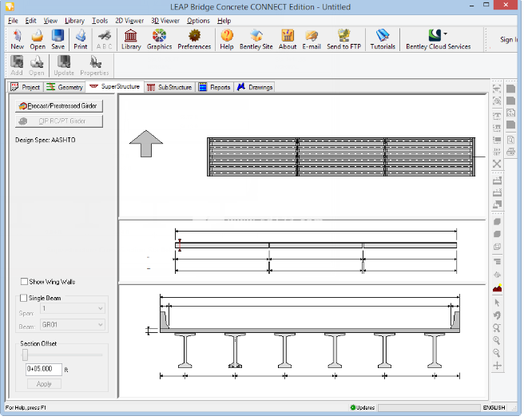Switch to the Project tab
This screenshot has height=420, width=528.
coord(26,87)
